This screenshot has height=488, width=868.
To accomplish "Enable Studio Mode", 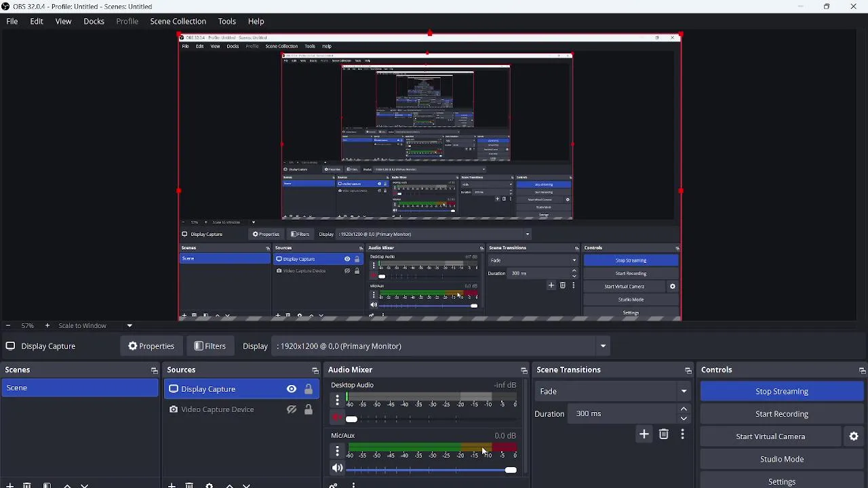I will coord(781,460).
